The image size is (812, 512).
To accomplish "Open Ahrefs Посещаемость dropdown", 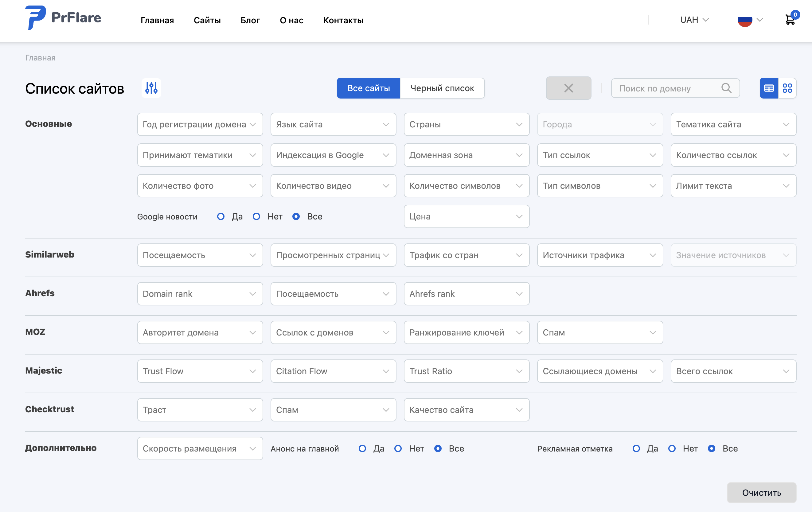I will (x=333, y=293).
